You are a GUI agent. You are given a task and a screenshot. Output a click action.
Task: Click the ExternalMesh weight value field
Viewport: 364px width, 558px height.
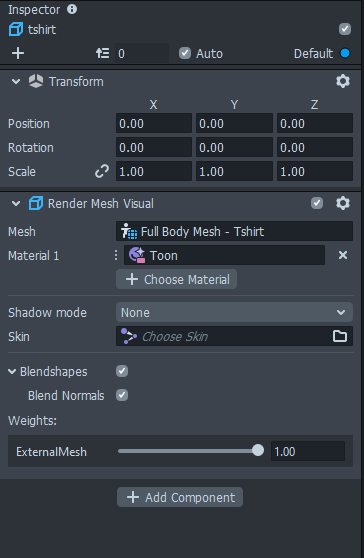(x=308, y=451)
